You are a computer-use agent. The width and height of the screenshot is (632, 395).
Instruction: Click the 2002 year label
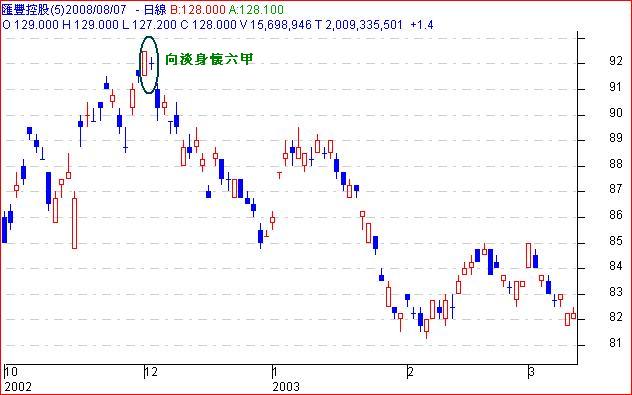[x=18, y=387]
